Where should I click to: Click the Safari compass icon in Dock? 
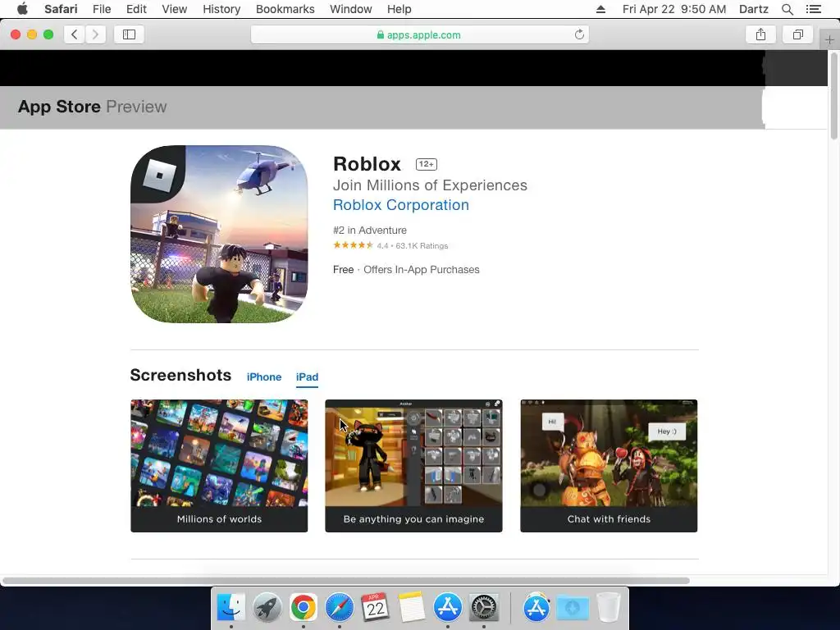[x=339, y=607]
